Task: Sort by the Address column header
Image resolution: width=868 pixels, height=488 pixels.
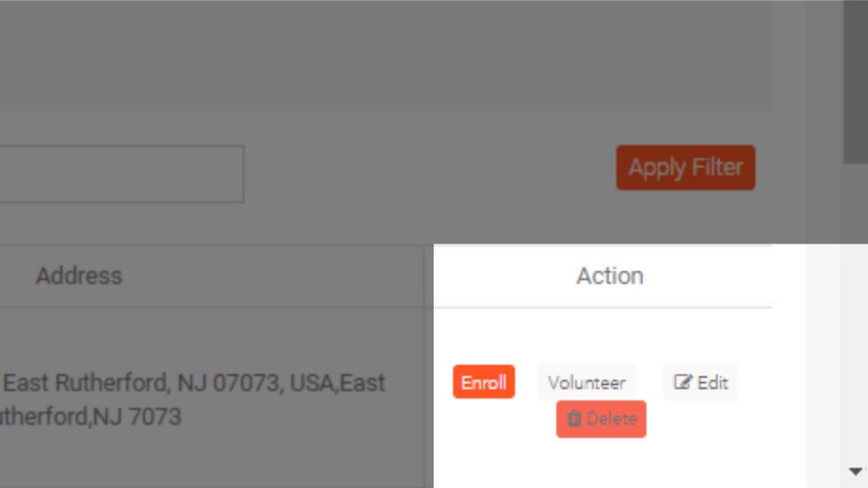Action: tap(79, 276)
